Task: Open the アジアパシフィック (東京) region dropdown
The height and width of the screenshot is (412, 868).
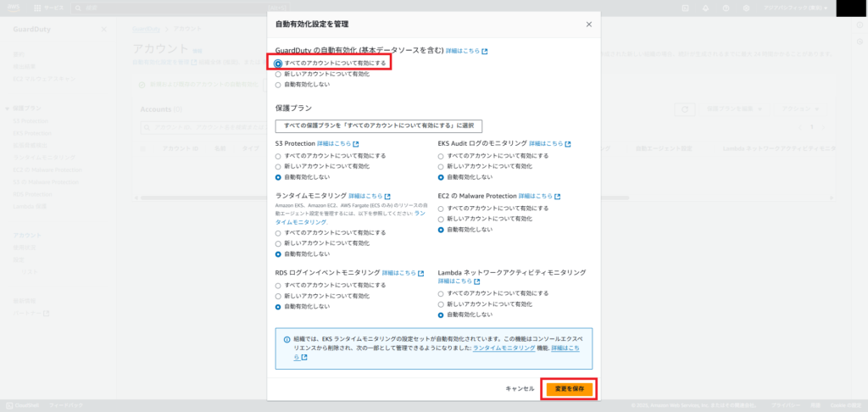Action: click(795, 8)
